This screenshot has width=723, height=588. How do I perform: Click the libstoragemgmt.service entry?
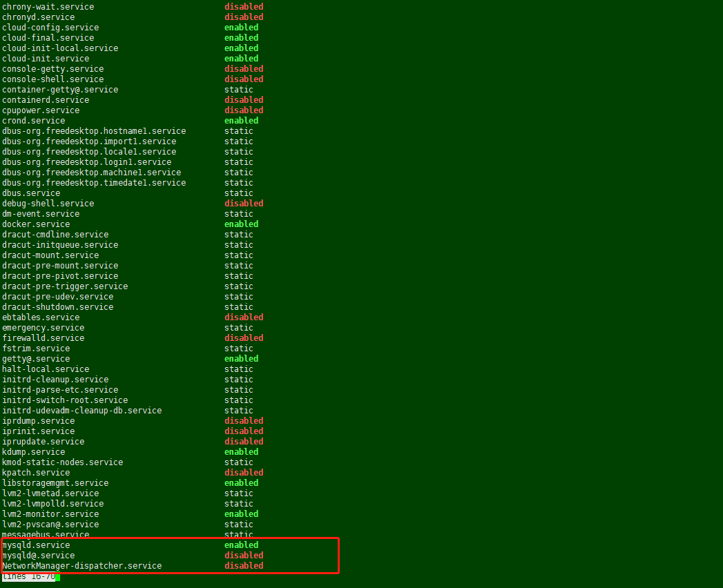pos(55,482)
